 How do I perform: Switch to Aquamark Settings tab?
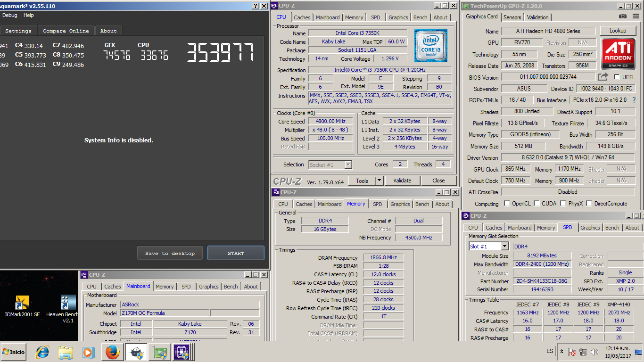[18, 31]
